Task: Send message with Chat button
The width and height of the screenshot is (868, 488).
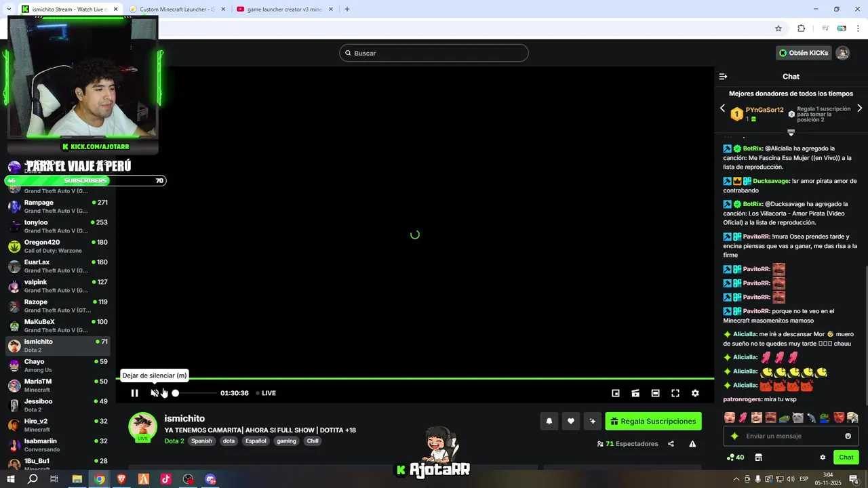Action: [x=846, y=457]
